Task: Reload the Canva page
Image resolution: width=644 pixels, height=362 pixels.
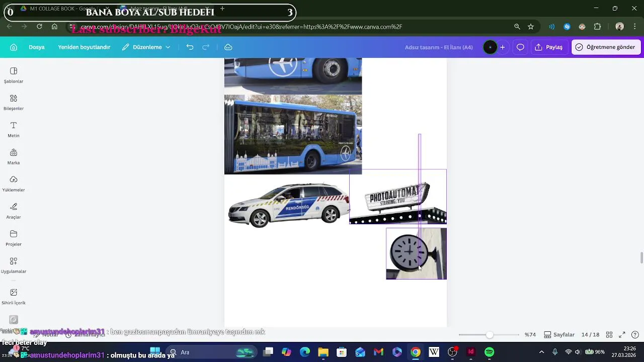Action: click(39, 27)
